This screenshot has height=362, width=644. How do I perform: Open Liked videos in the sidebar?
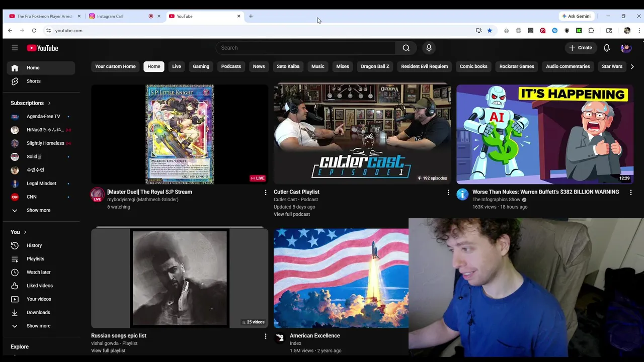(x=41, y=286)
